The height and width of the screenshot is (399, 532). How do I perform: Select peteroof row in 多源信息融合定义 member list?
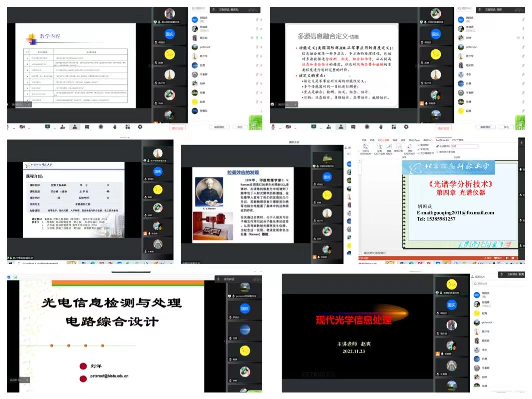491,47
